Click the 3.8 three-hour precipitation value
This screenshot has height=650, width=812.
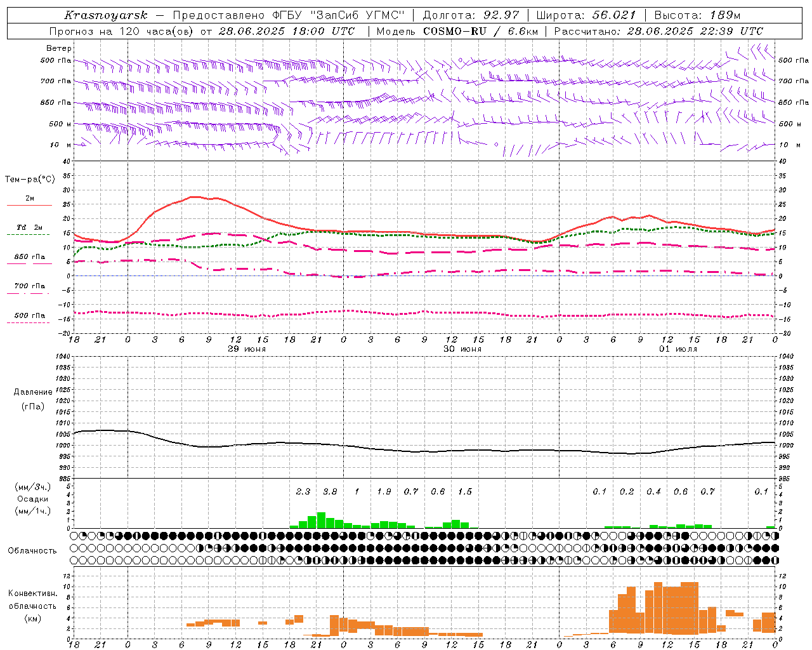pyautogui.click(x=330, y=492)
